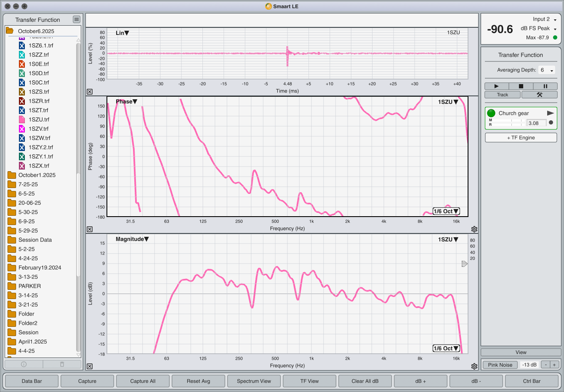
Task: Toggle the green Church gear engine indicator
Action: pyautogui.click(x=491, y=113)
